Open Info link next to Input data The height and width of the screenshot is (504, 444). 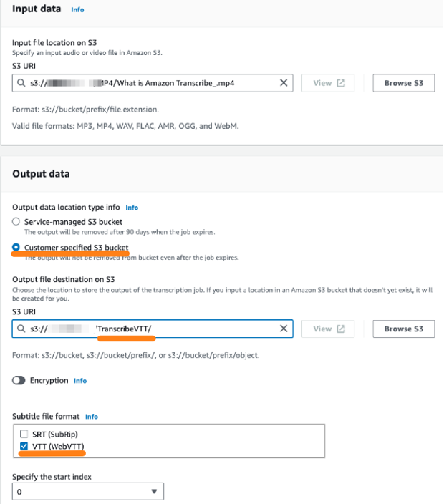click(x=77, y=9)
